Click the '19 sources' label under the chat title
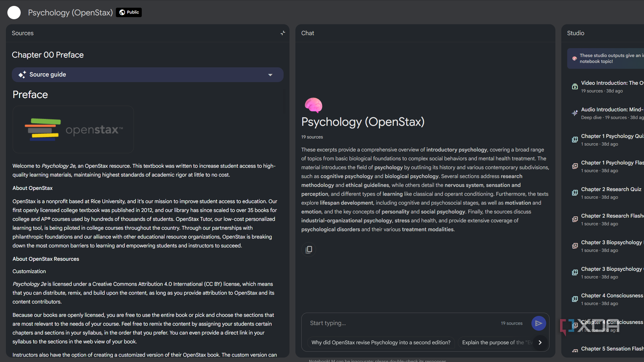This screenshot has height=362, width=644. (312, 137)
